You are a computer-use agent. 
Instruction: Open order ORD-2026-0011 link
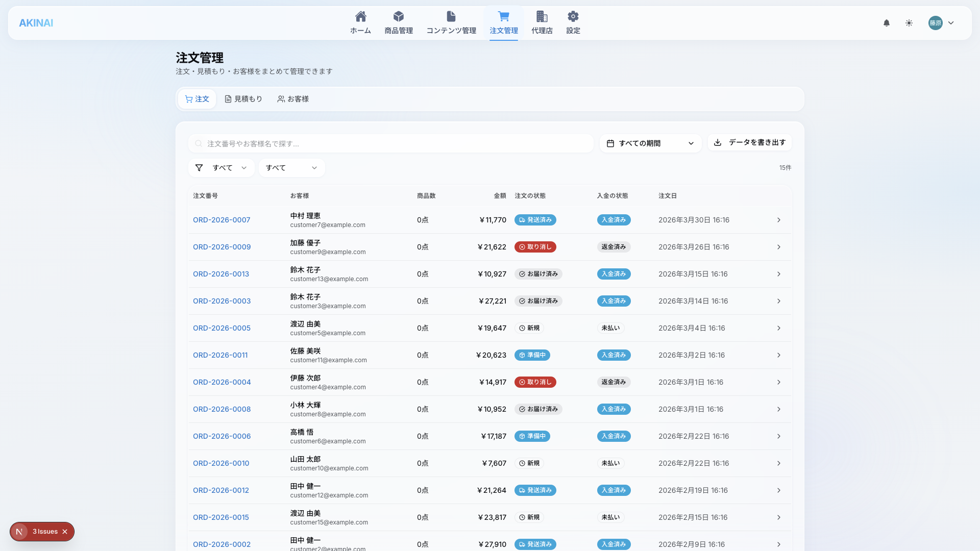(220, 355)
